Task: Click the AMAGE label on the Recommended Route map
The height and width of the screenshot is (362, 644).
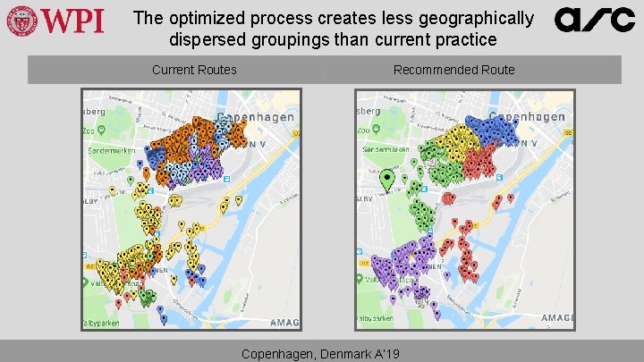Action: pyautogui.click(x=557, y=317)
